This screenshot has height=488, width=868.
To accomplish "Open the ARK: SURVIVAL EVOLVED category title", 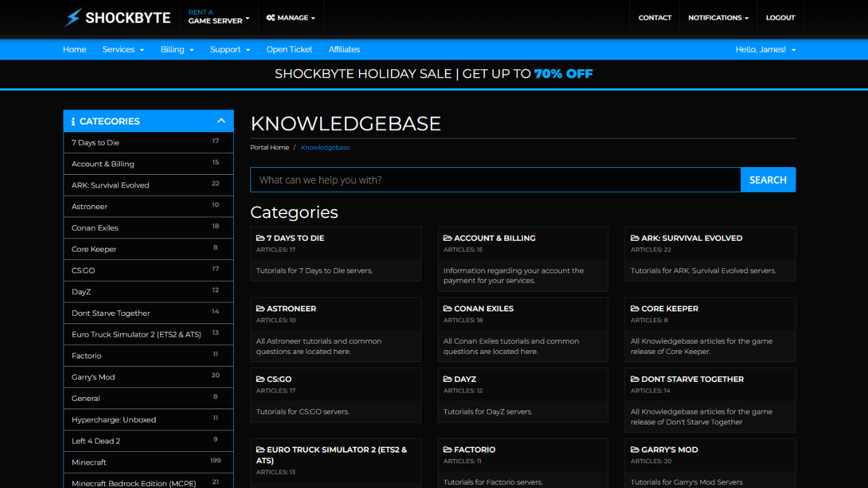I will (692, 238).
